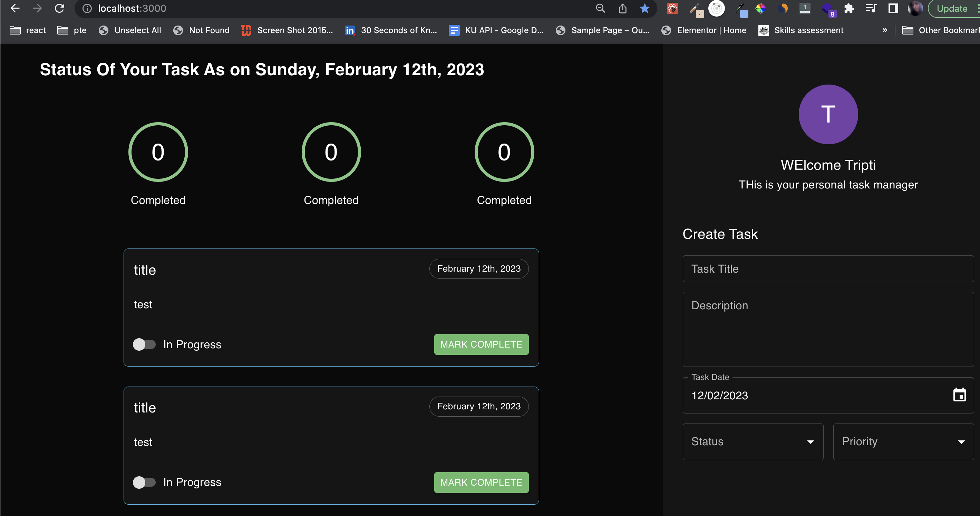Toggle In Progress switch on first task card

pyautogui.click(x=144, y=344)
